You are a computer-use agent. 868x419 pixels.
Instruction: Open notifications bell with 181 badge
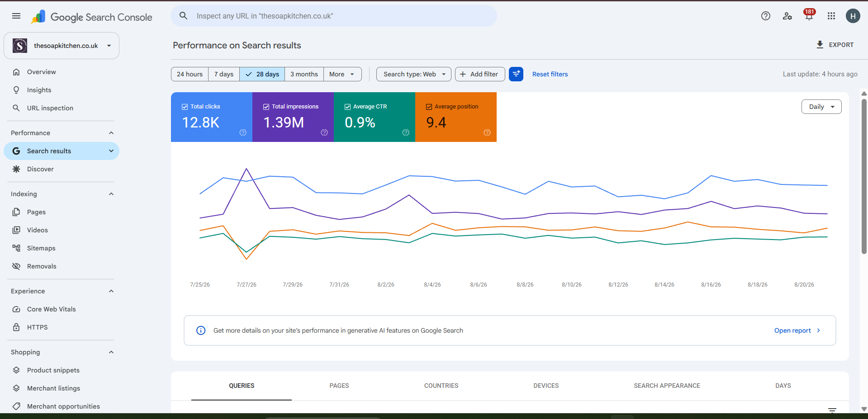pyautogui.click(x=809, y=15)
